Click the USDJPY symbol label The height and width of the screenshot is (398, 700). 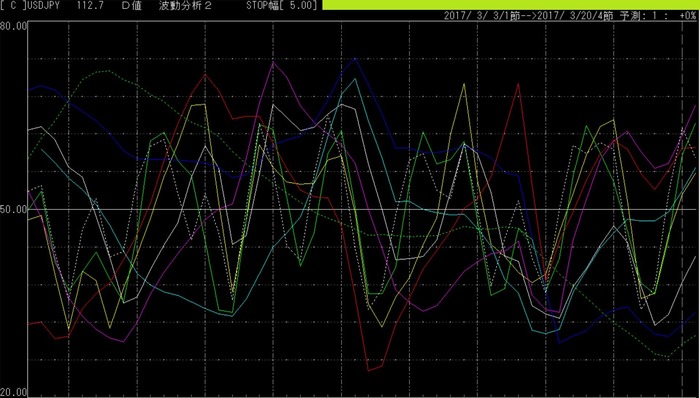point(43,5)
